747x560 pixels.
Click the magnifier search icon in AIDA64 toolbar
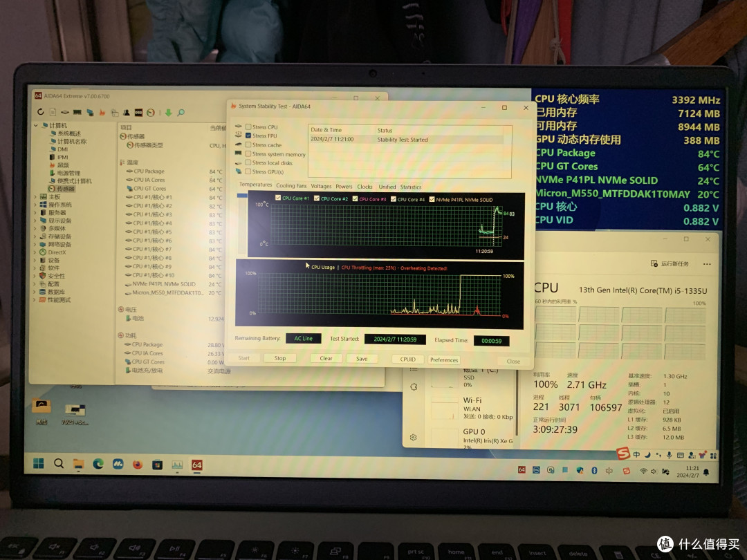tap(181, 112)
